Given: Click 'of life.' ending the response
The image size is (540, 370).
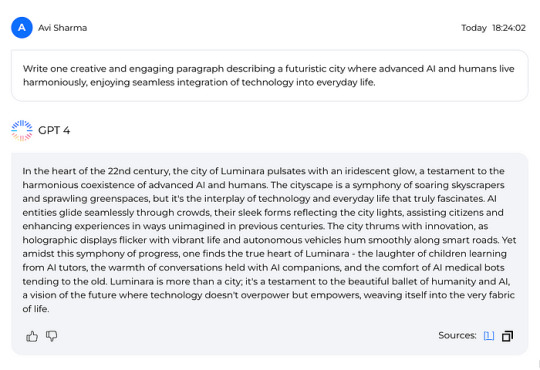Looking at the screenshot, I should (36, 309).
